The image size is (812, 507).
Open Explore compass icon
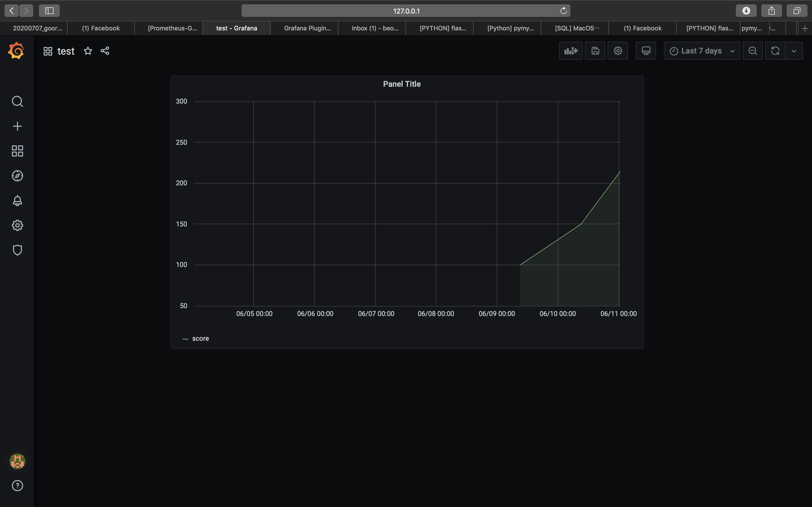(17, 176)
